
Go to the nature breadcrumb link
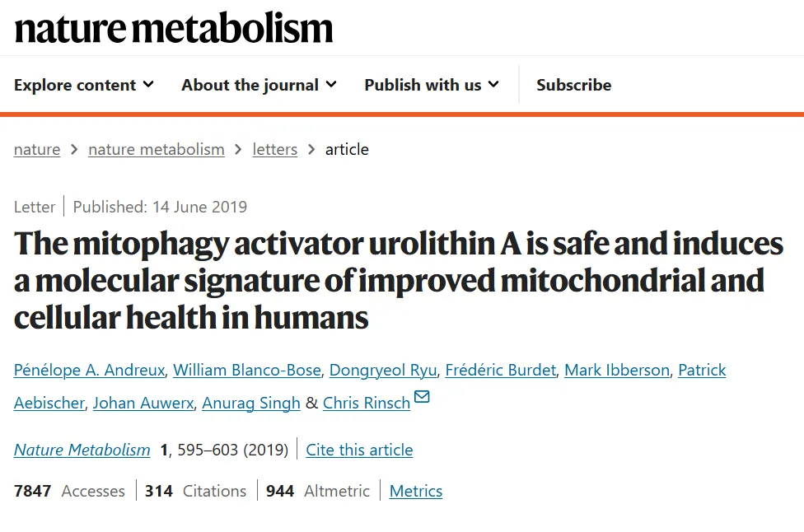(x=37, y=149)
